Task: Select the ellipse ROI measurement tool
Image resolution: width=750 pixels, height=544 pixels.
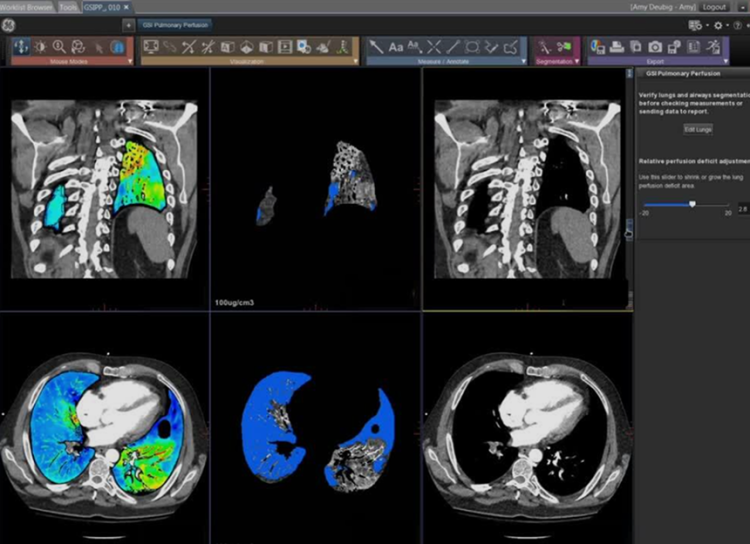Action: (x=472, y=47)
